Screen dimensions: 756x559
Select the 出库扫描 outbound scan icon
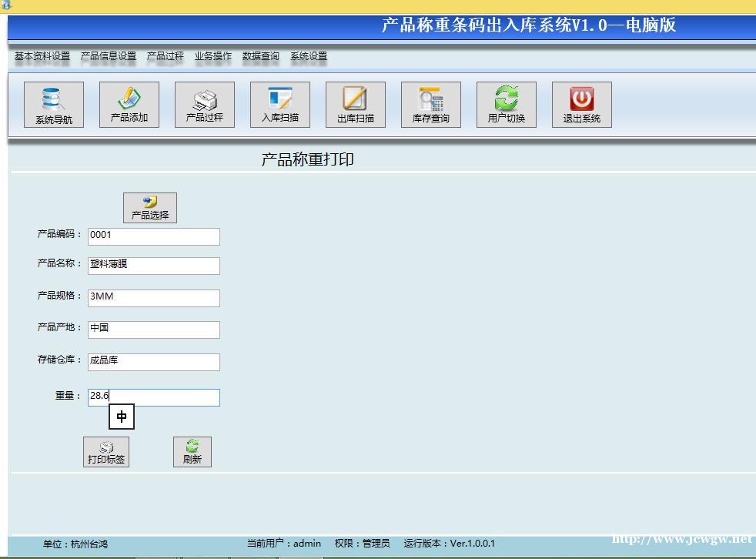pyautogui.click(x=356, y=105)
